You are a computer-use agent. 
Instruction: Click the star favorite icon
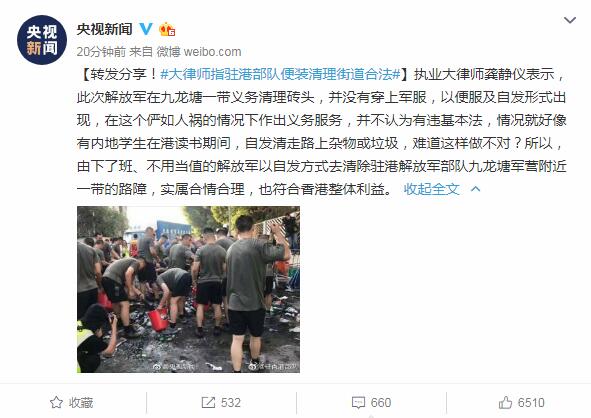tap(56, 403)
